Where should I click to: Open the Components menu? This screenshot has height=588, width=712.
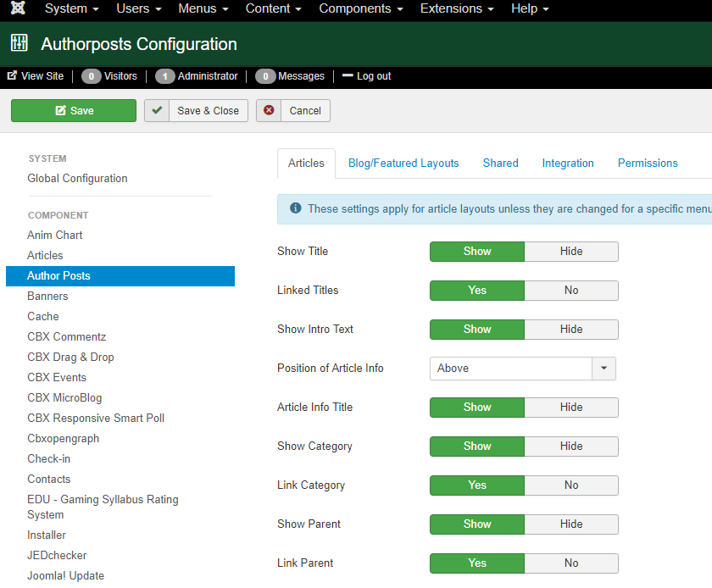[x=360, y=8]
